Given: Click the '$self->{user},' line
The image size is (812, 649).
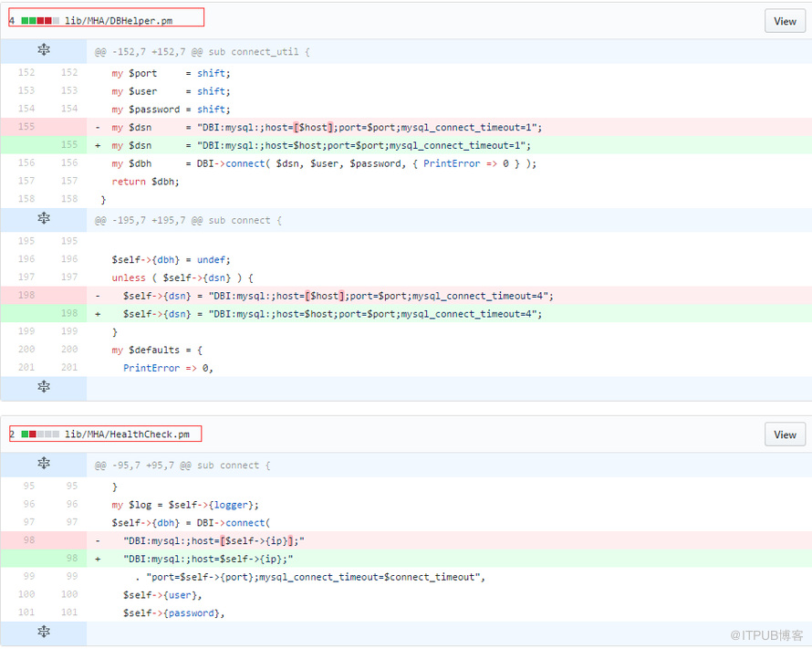Looking at the screenshot, I should [x=162, y=595].
